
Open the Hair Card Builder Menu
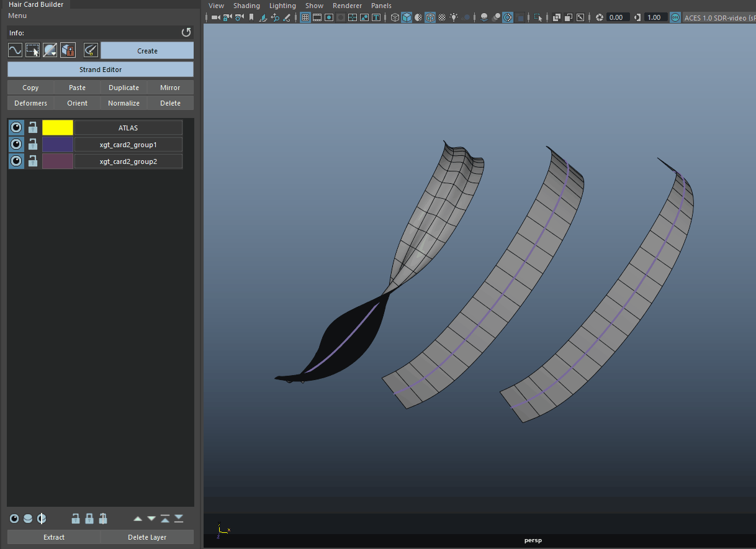click(17, 16)
